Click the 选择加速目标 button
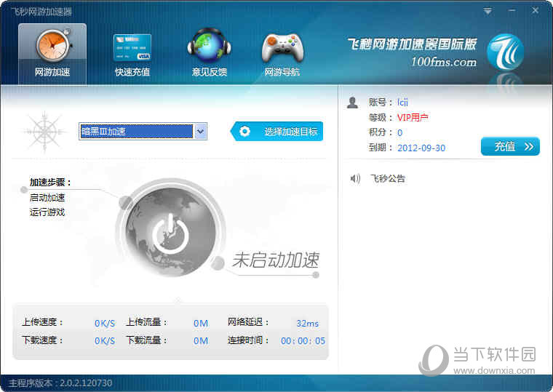The image size is (553, 392). [x=276, y=132]
